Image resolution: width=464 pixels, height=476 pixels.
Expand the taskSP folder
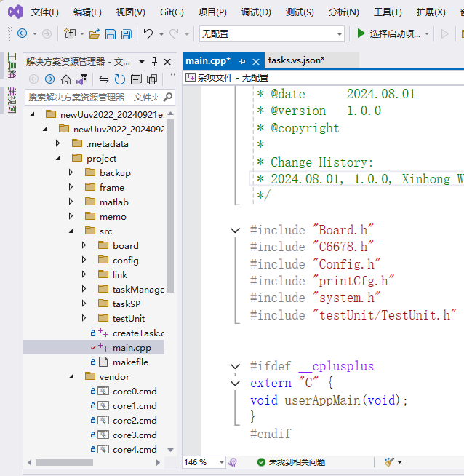pos(84,304)
